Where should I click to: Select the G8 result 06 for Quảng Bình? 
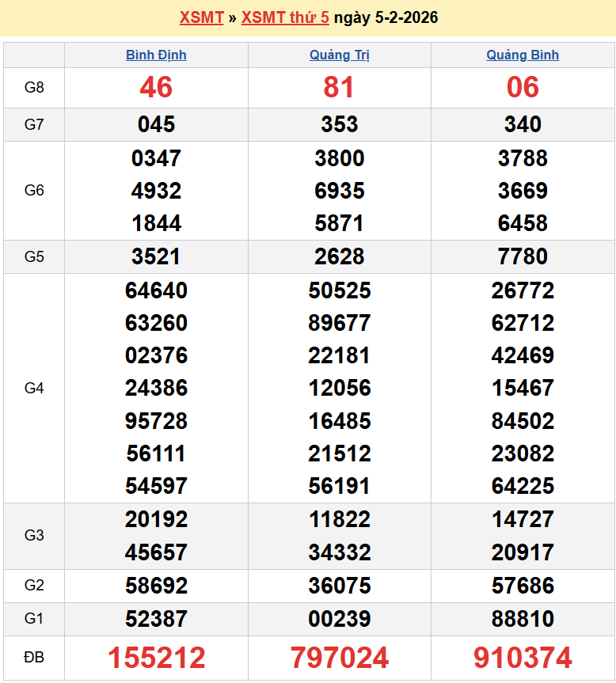pyautogui.click(x=523, y=87)
